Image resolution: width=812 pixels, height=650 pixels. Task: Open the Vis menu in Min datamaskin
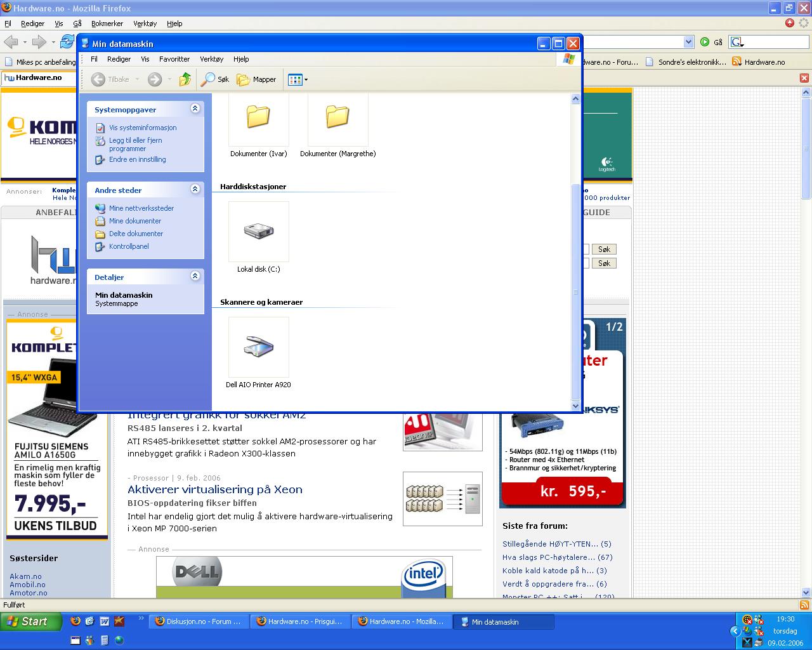coord(145,59)
